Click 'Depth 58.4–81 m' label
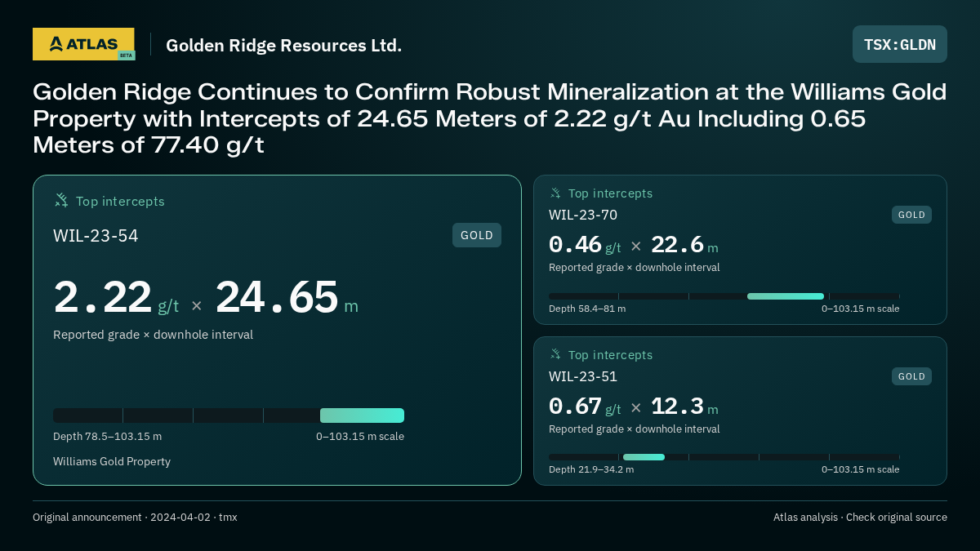980x551 pixels. (x=587, y=309)
